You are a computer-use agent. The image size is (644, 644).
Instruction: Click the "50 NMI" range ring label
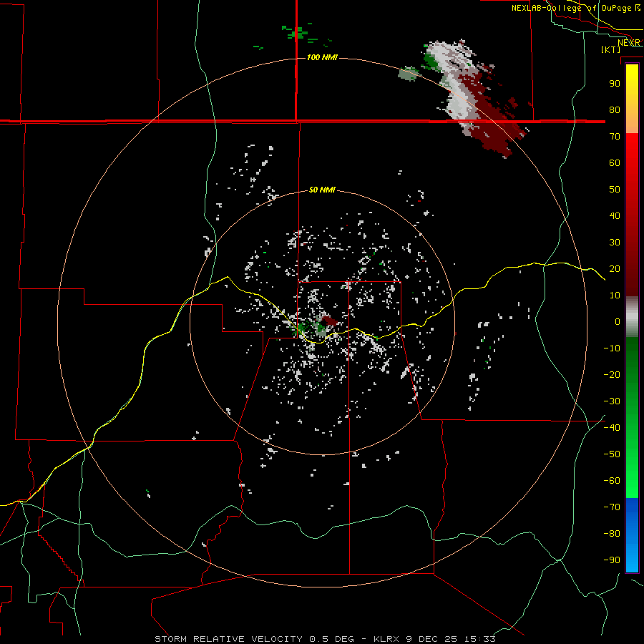coord(322,190)
